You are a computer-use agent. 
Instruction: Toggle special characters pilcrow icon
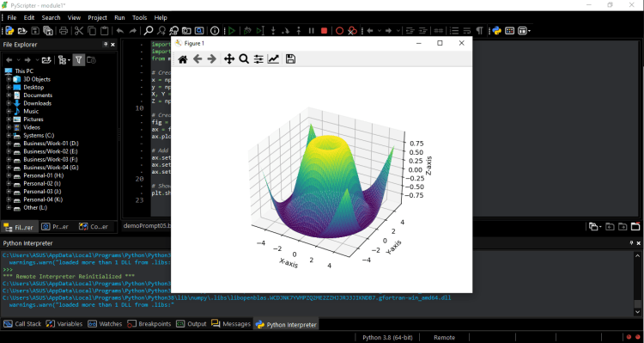click(479, 30)
